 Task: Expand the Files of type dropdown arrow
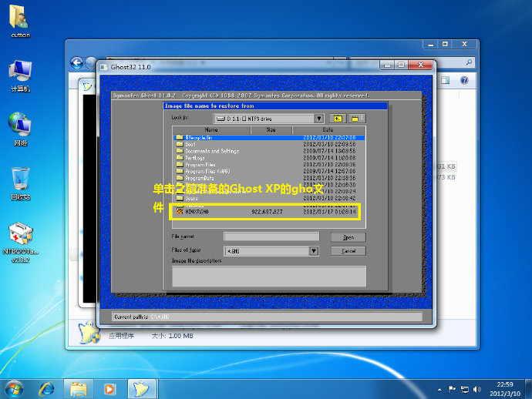tap(314, 251)
